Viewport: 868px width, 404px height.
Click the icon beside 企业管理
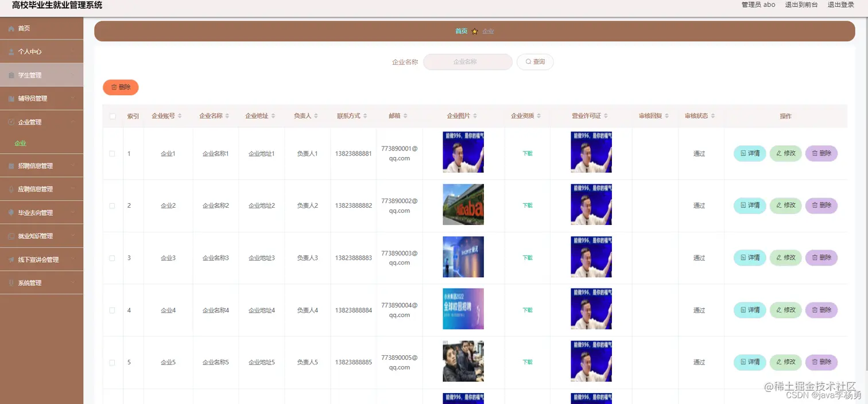tap(11, 122)
